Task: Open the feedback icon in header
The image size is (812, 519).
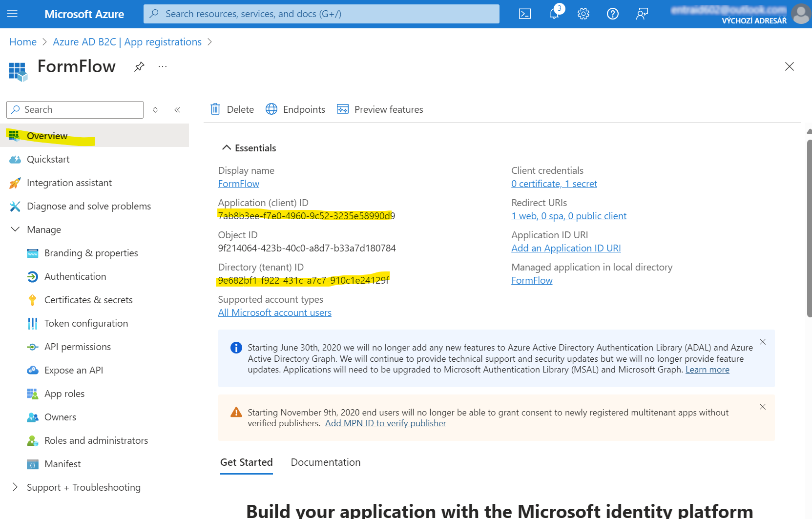Action: click(x=642, y=14)
